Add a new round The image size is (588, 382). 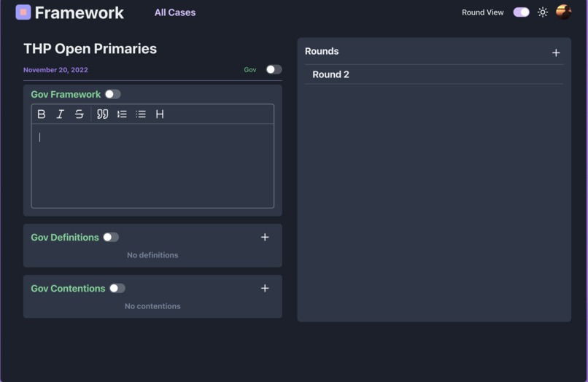tap(556, 53)
